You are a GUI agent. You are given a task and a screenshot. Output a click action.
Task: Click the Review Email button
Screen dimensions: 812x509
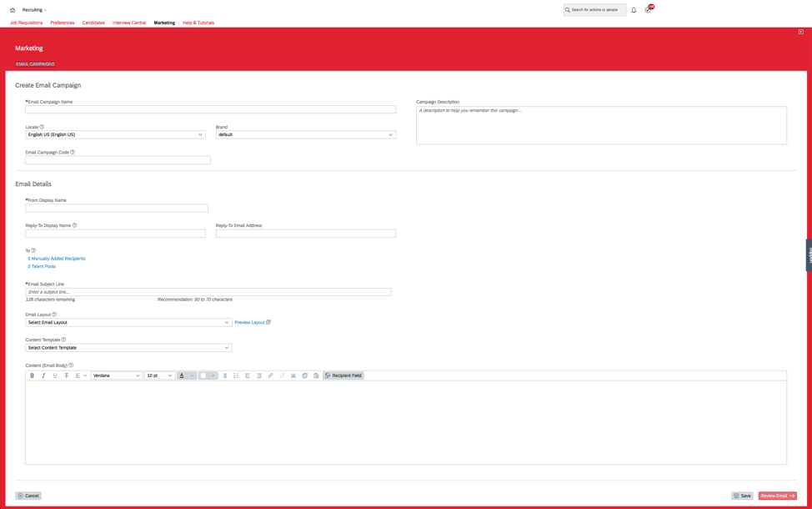[x=777, y=496]
